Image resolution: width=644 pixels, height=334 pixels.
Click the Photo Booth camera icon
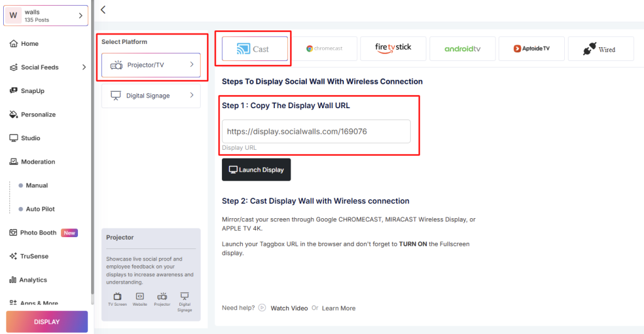click(x=13, y=233)
